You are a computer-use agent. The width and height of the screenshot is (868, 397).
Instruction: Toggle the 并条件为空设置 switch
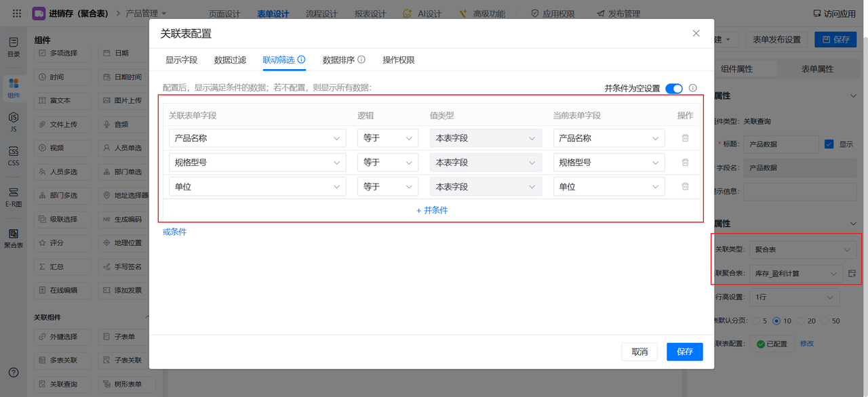[673, 89]
